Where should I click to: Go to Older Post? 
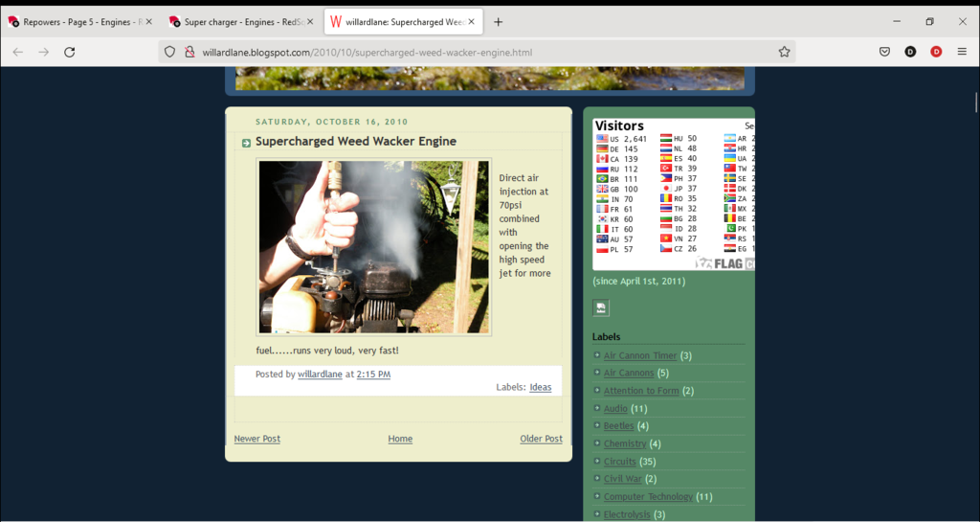(542, 439)
